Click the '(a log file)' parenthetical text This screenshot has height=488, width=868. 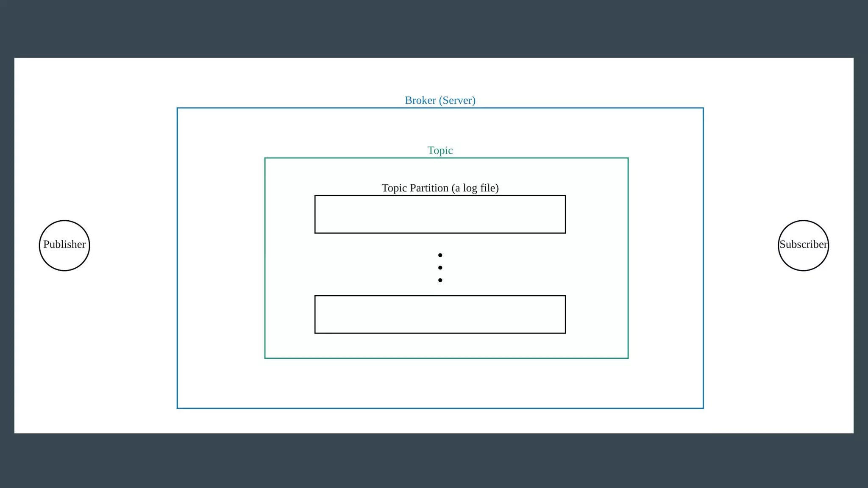pos(475,188)
